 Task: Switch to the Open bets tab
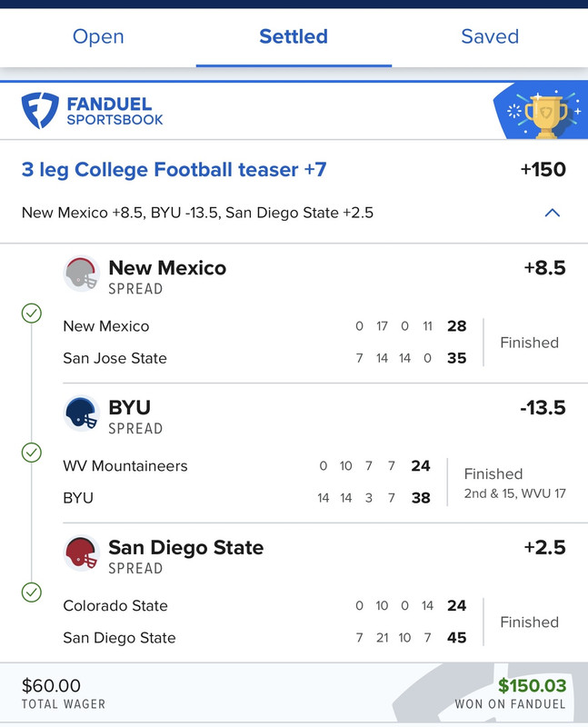click(98, 36)
